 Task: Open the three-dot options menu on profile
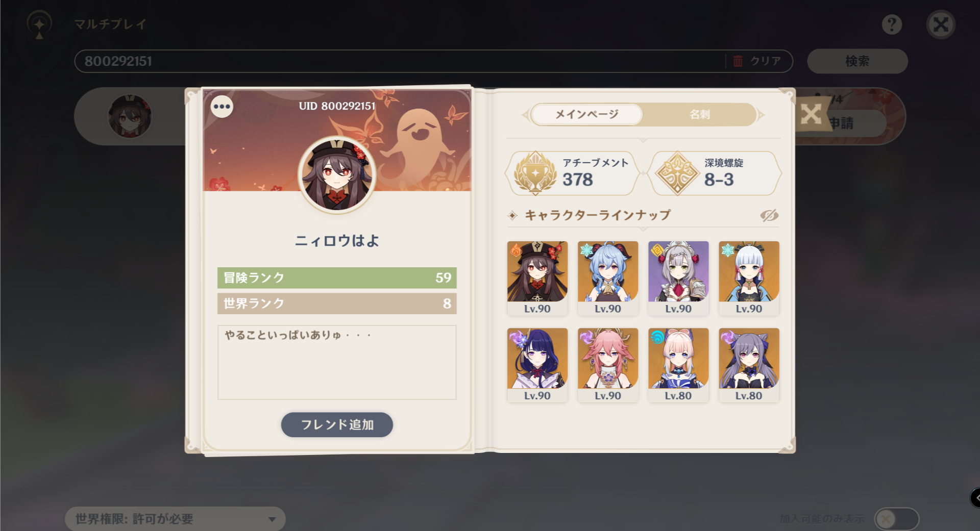(x=222, y=107)
